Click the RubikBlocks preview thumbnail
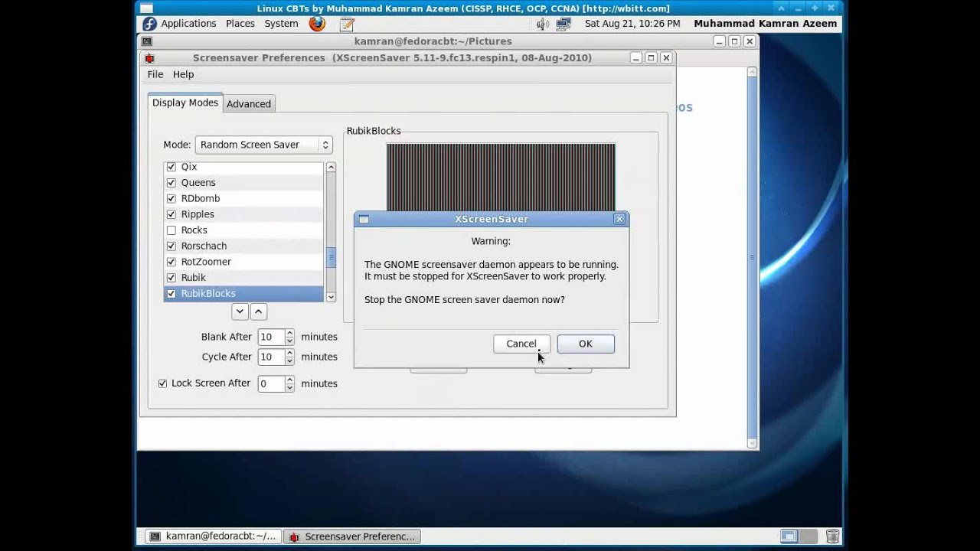 click(x=501, y=178)
